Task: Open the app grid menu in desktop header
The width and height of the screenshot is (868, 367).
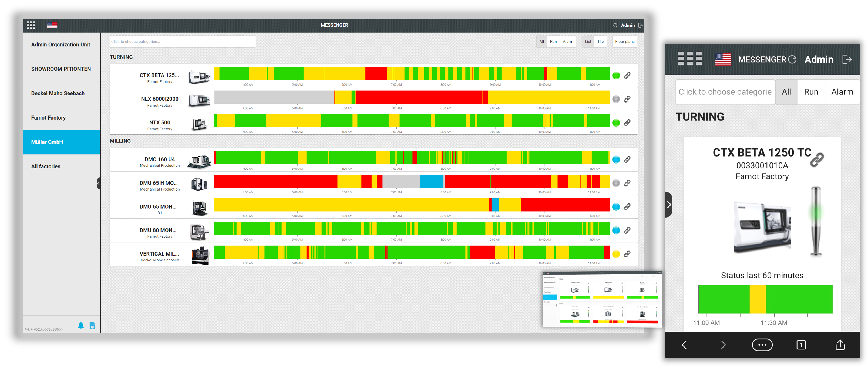Action: pyautogui.click(x=31, y=25)
